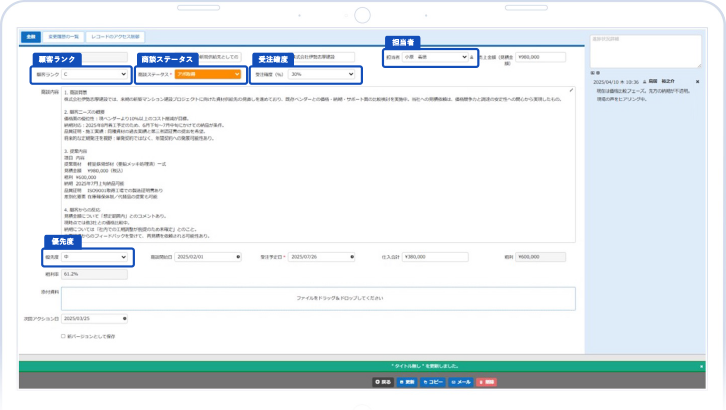Switch to the 変更履歴の一覧 tab
Image resolution: width=726 pixels, height=410 pixels.
64,36
